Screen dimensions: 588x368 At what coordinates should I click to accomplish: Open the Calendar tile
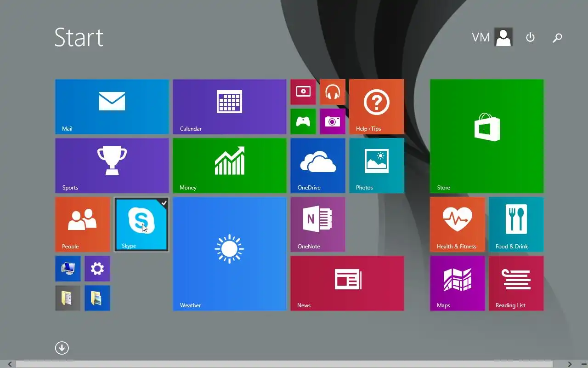230,107
